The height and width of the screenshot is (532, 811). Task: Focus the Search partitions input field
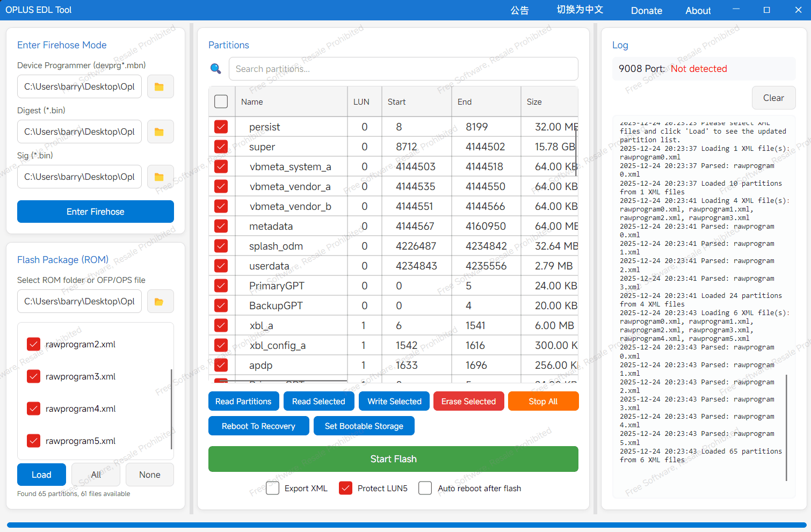pos(403,69)
